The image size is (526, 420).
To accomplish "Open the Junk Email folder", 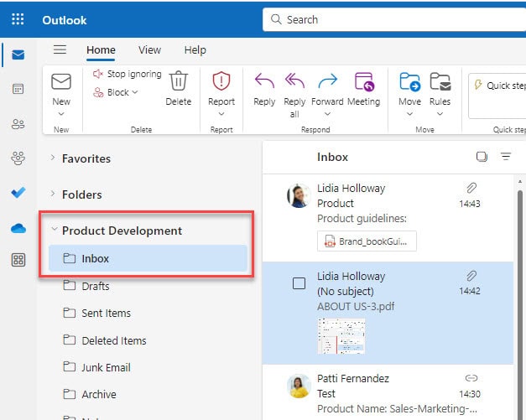I will click(x=148, y=367).
